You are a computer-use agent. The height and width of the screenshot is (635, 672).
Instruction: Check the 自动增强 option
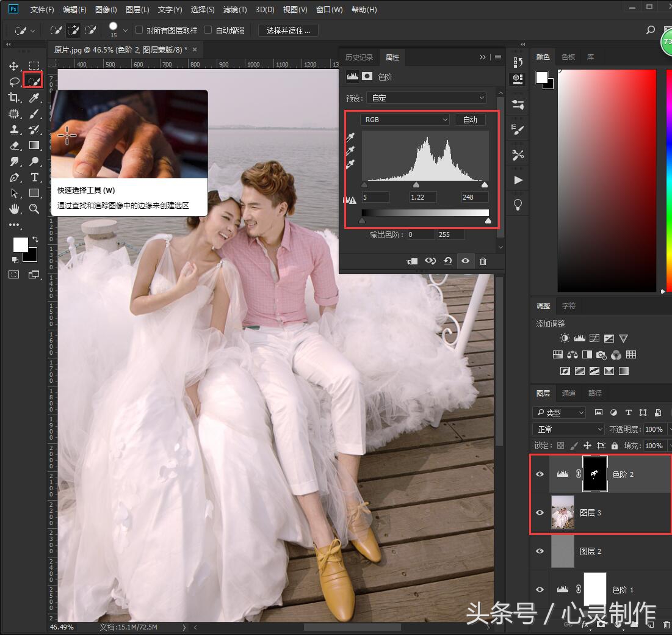[x=208, y=30]
